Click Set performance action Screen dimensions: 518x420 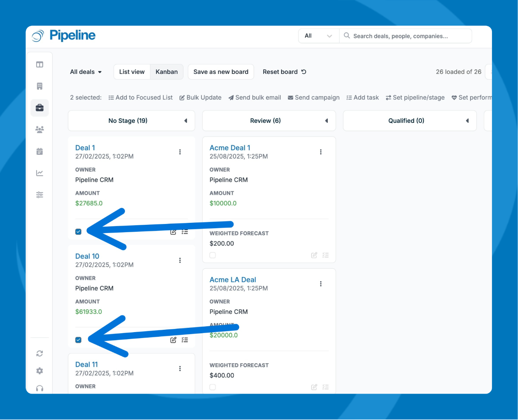point(471,98)
